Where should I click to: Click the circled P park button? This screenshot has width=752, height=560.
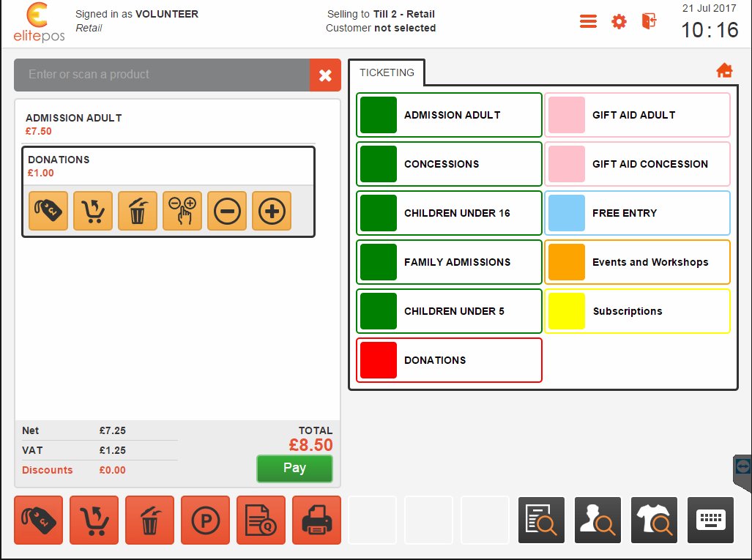(205, 520)
